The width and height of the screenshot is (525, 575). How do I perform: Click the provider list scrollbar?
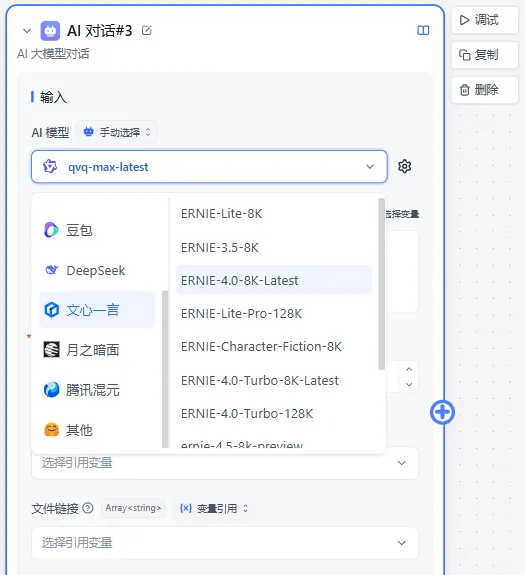coord(165,369)
